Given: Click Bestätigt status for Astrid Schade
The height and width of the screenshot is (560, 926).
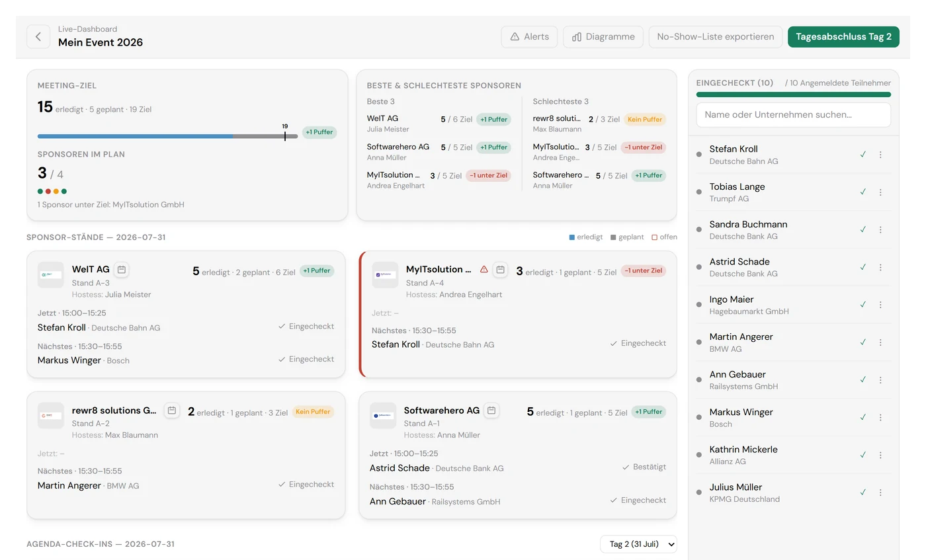Looking at the screenshot, I should coord(644,467).
